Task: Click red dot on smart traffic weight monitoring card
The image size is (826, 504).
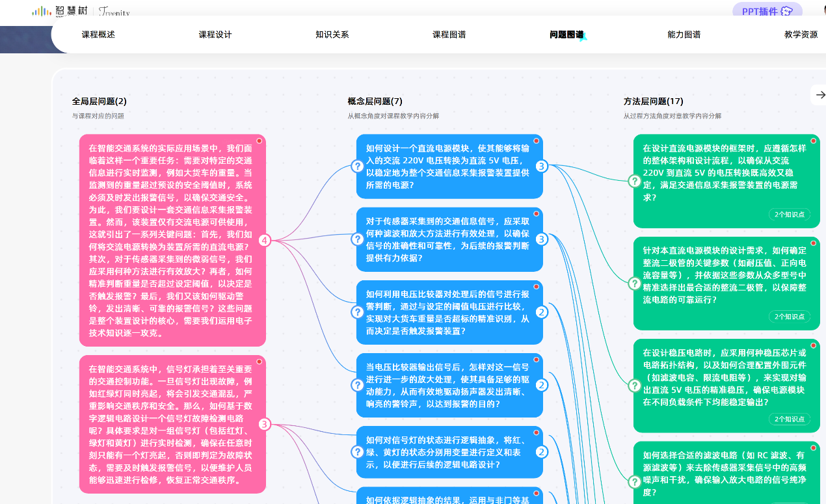Action: 259,141
